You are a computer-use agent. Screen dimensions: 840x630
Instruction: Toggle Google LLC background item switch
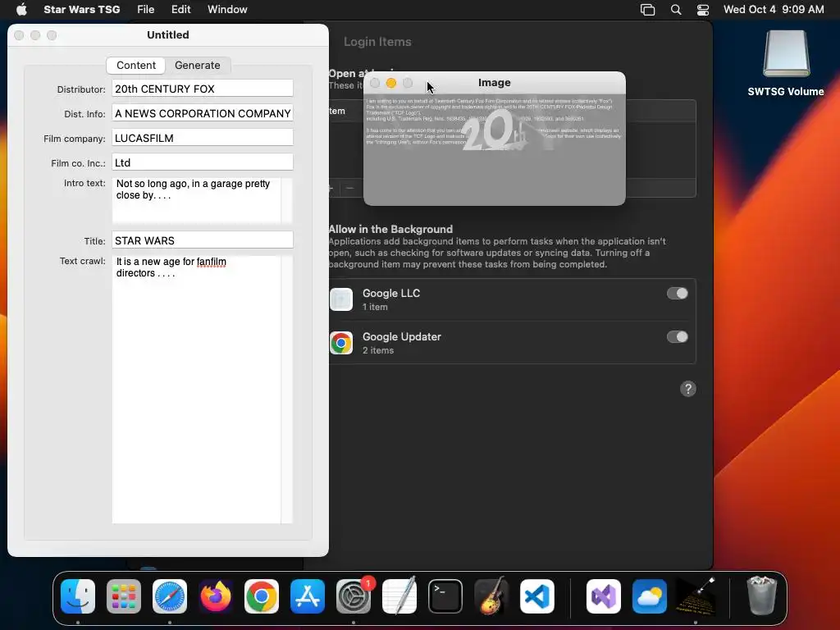677,293
